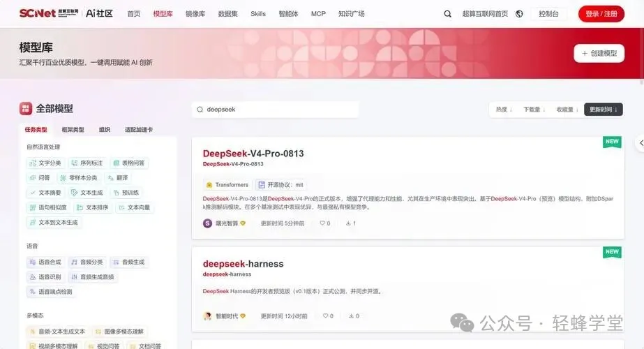This screenshot has width=644, height=349.
Task: Click the verified diamond badge next to 智能时代
Action: pyautogui.click(x=243, y=316)
